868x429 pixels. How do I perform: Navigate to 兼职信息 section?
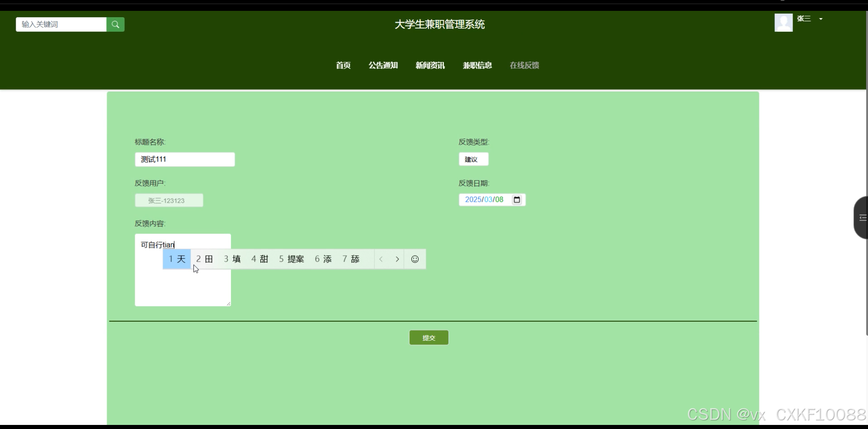[x=477, y=65]
